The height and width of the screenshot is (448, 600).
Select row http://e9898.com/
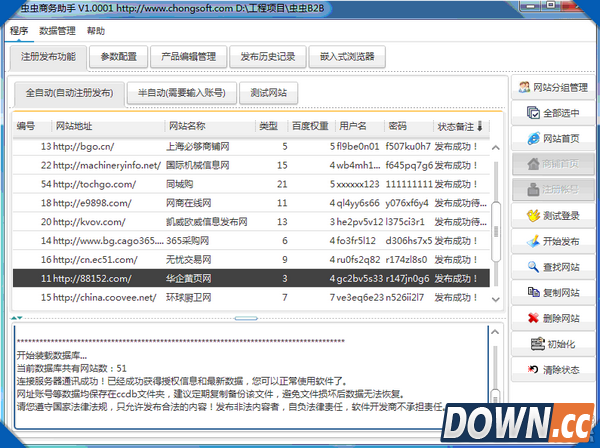251,203
